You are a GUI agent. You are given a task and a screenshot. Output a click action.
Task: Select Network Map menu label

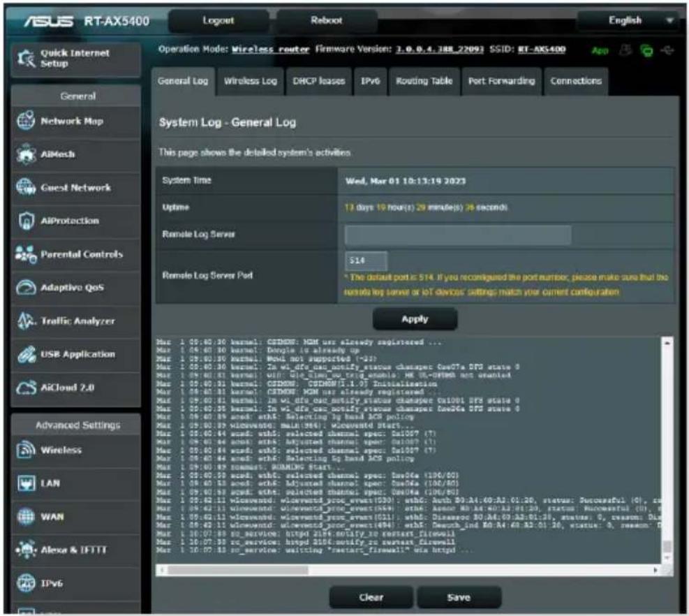point(72,121)
